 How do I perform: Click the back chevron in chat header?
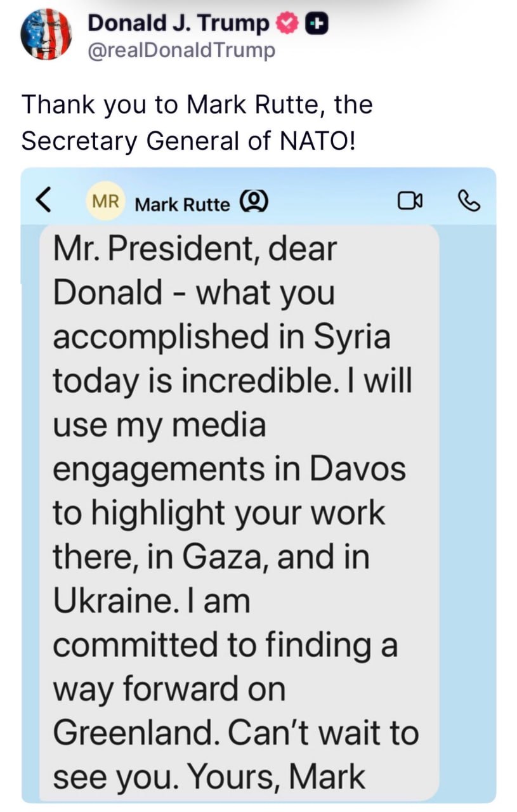[43, 202]
